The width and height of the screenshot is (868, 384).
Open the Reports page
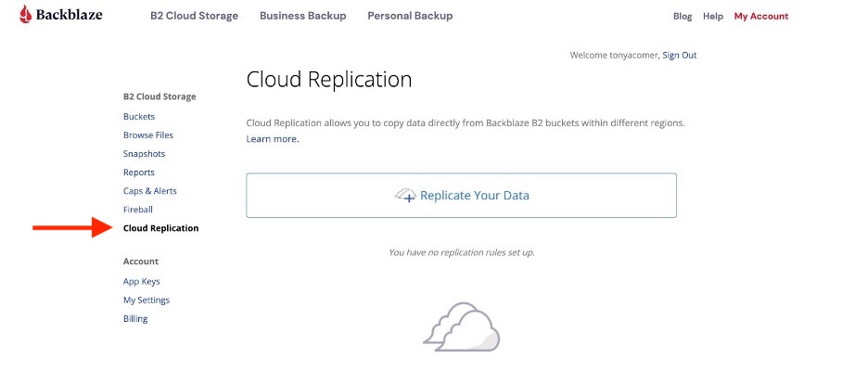point(139,173)
